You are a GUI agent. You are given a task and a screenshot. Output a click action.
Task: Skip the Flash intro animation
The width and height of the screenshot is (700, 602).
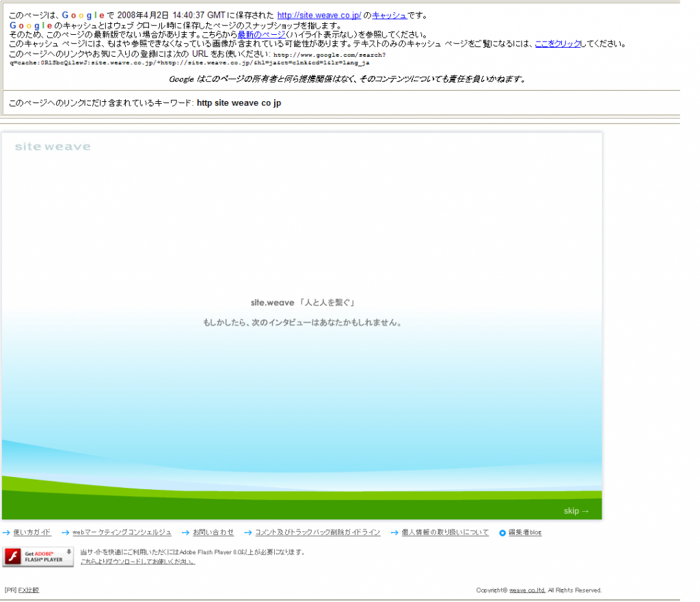pos(576,511)
